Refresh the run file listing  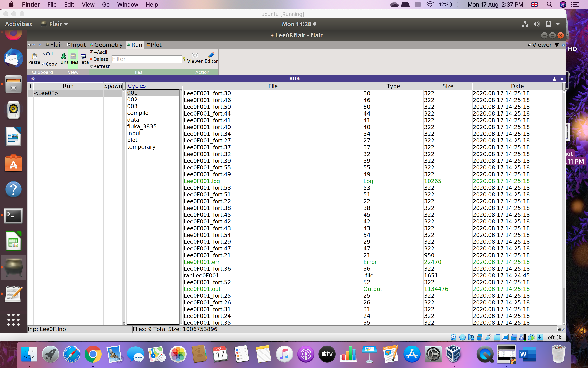(x=100, y=66)
